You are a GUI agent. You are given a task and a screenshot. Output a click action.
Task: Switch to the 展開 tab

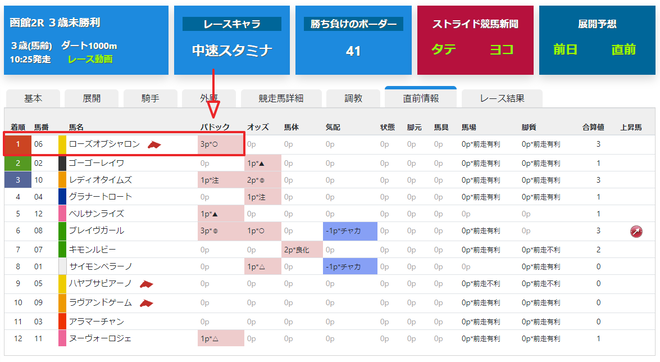pos(91,98)
